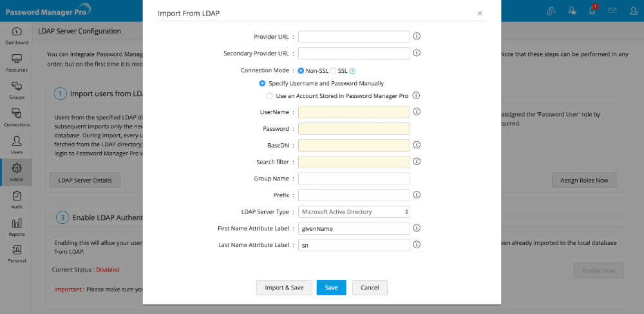Open Connections from the sidebar

(x=17, y=117)
